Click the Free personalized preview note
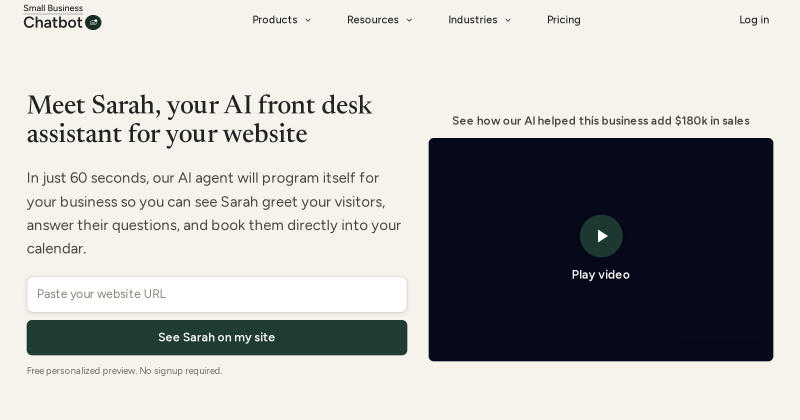The width and height of the screenshot is (800, 420). (x=124, y=371)
